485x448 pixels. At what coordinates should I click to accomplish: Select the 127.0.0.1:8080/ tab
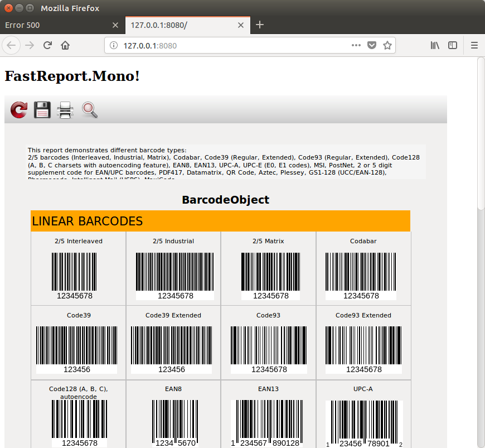tap(188, 25)
